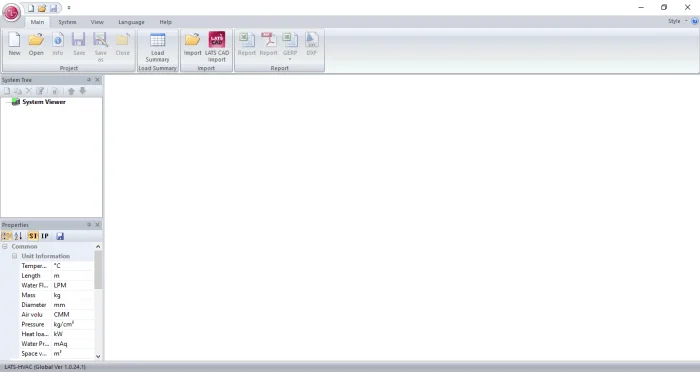Select the Mass property row
700x372 pixels.
[57, 295]
